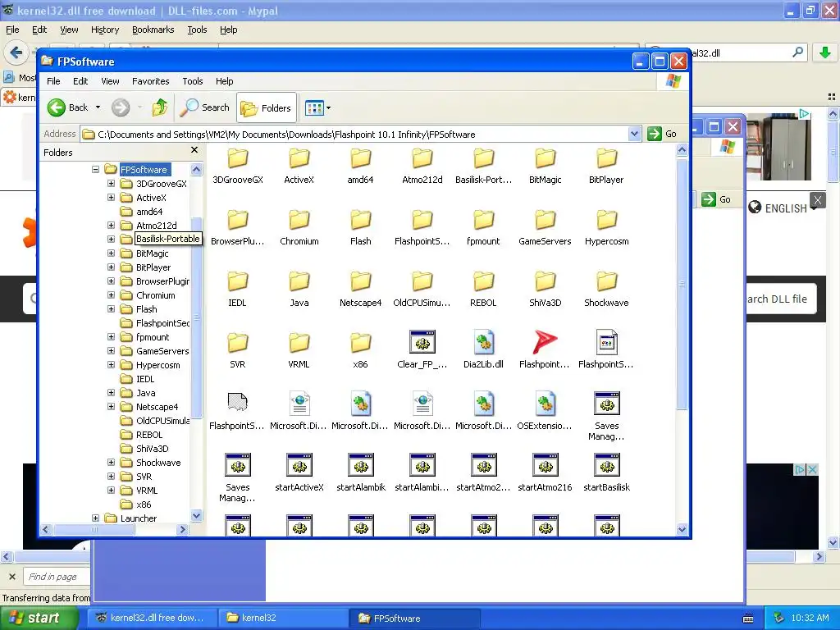Click the file pane vertical scrollbar thumb
This screenshot has width=840, height=630.
[682, 284]
